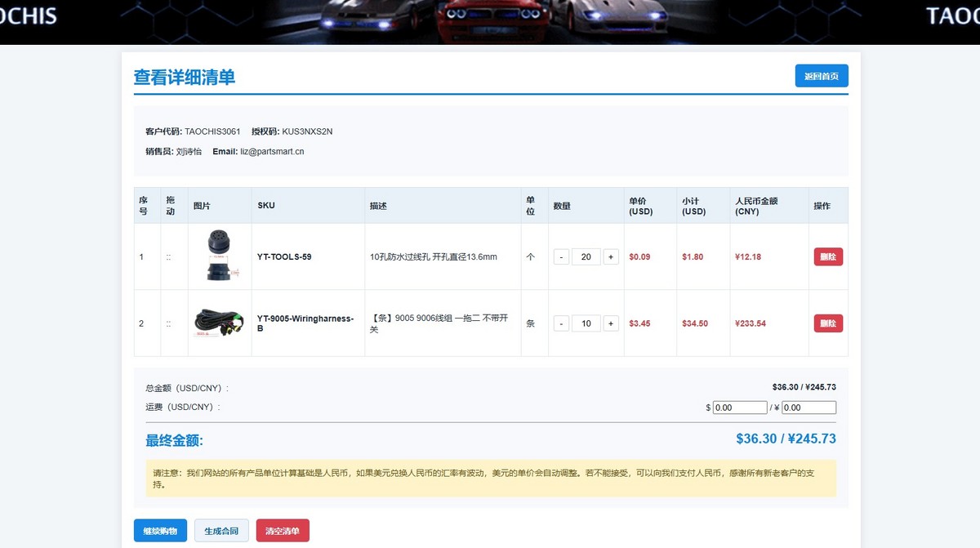The width and height of the screenshot is (980, 548).
Task: Click the description 10孔防水过线孔 开孔直径13.6mm
Action: tap(434, 256)
